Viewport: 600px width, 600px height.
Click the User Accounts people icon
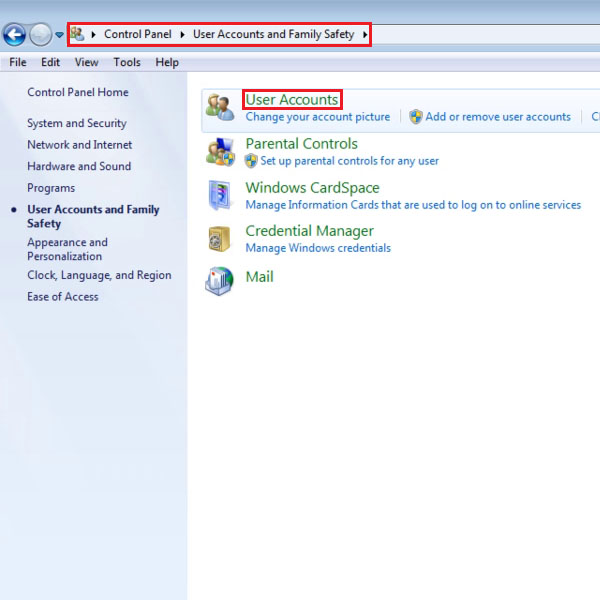220,108
